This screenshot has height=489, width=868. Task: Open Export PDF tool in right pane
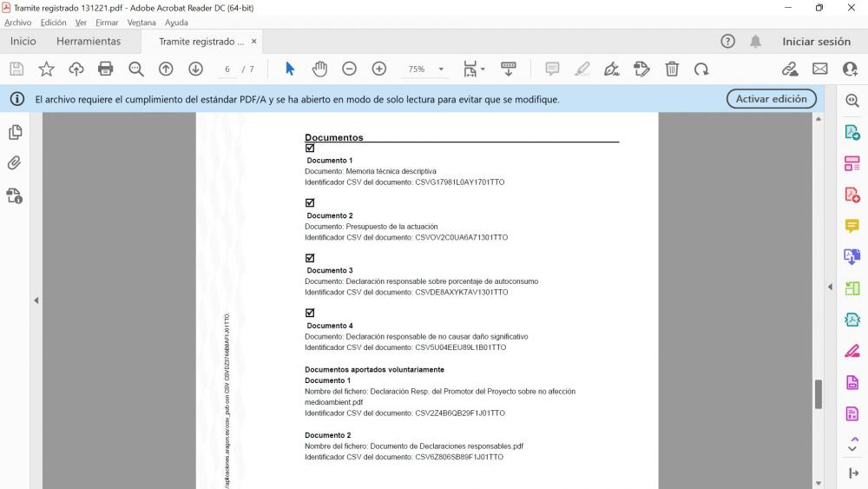coord(852,132)
